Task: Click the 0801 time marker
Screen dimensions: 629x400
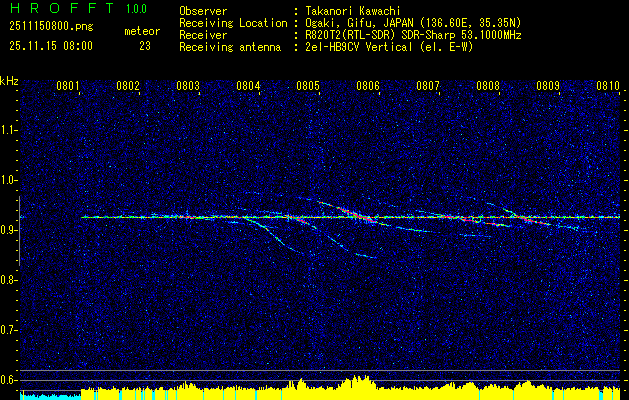Action: (x=67, y=86)
